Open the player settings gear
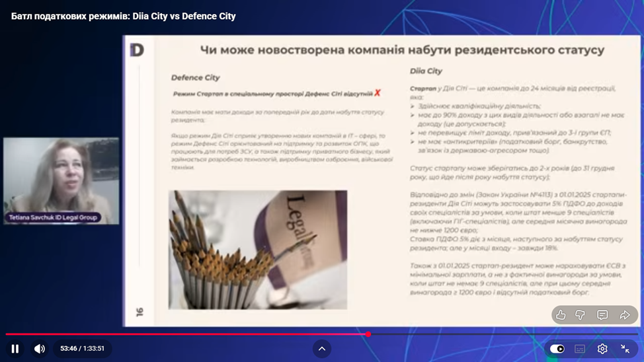 [x=602, y=349]
